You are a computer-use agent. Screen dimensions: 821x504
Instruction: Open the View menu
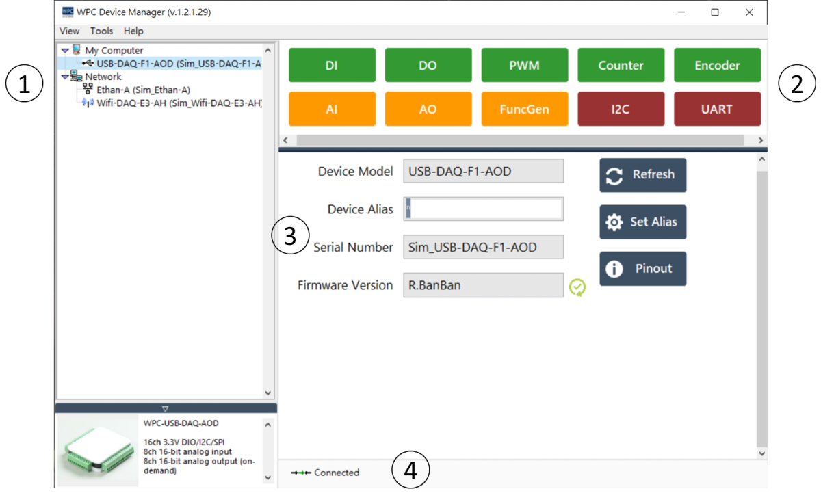[x=69, y=31]
